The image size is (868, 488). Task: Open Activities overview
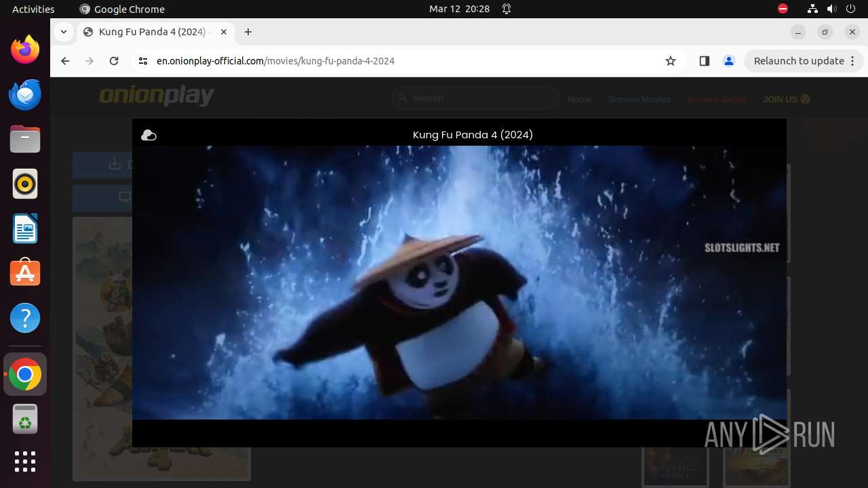click(33, 9)
